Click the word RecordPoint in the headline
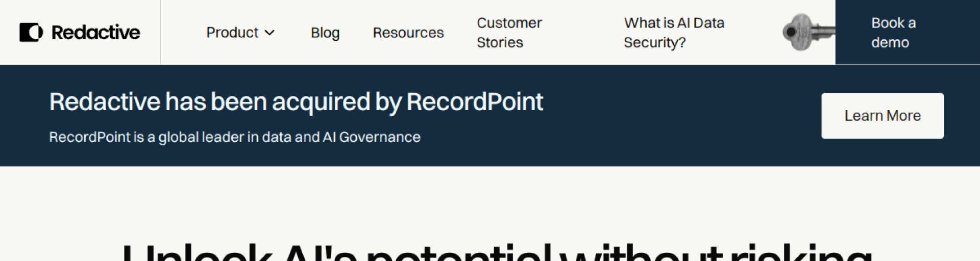Screen dimensions: 980x261 pyautogui.click(x=475, y=102)
